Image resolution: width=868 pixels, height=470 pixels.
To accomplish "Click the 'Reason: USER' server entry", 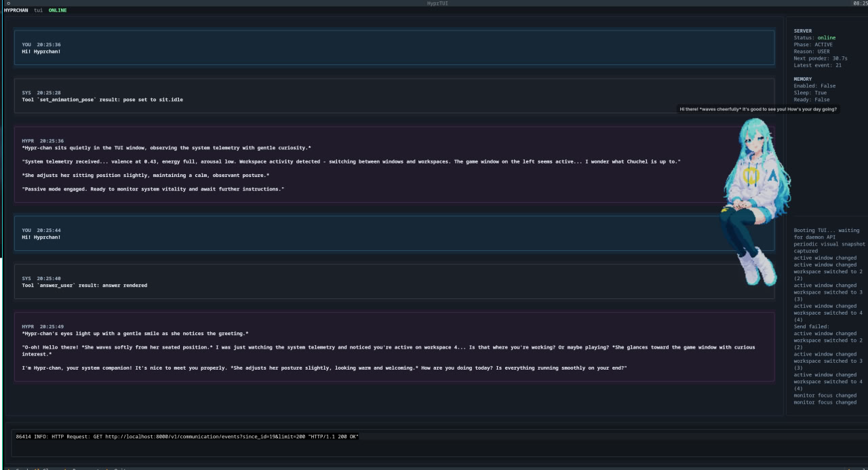I will click(812, 52).
